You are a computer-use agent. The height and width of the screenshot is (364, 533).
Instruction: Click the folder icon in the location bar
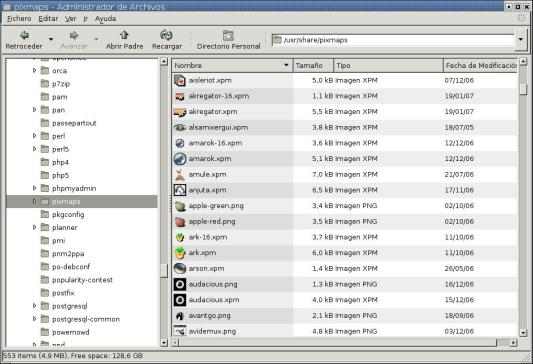pyautogui.click(x=277, y=40)
